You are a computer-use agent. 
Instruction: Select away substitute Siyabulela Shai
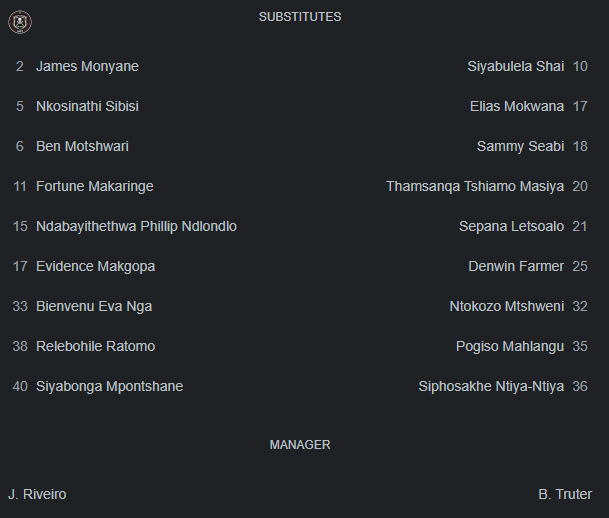(515, 67)
